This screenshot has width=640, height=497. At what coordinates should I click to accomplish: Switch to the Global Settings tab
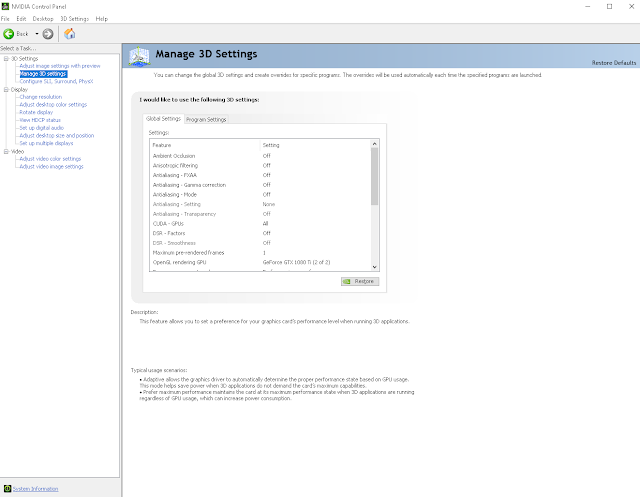[x=163, y=119]
